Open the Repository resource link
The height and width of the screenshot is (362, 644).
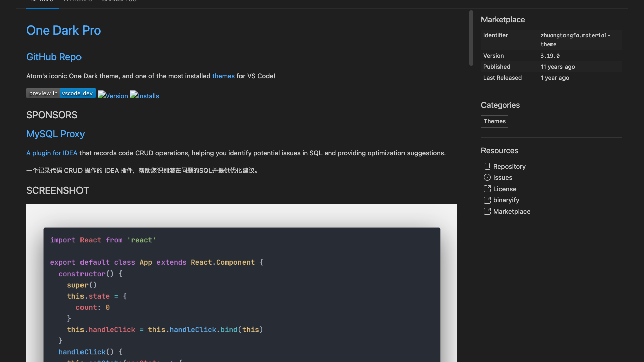pos(509,166)
